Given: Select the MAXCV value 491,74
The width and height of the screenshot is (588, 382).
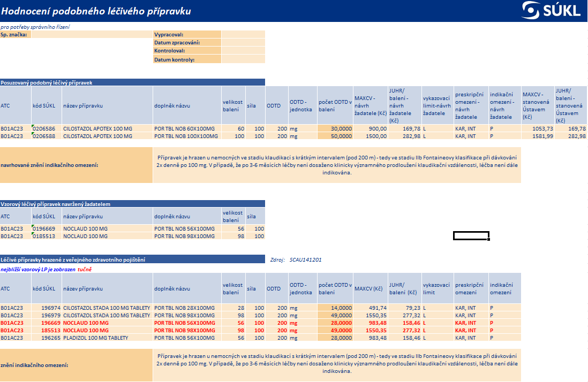Looking at the screenshot, I should [x=371, y=308].
